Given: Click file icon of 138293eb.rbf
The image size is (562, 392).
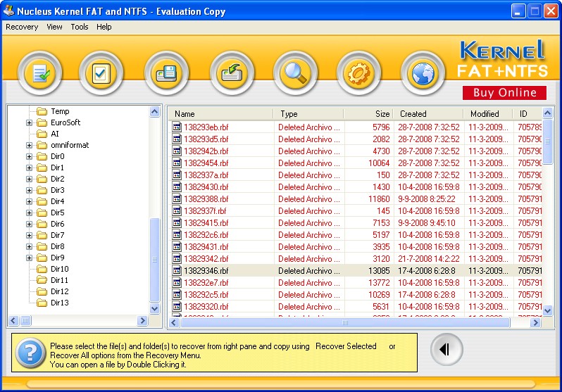Looking at the screenshot, I should pos(177,127).
